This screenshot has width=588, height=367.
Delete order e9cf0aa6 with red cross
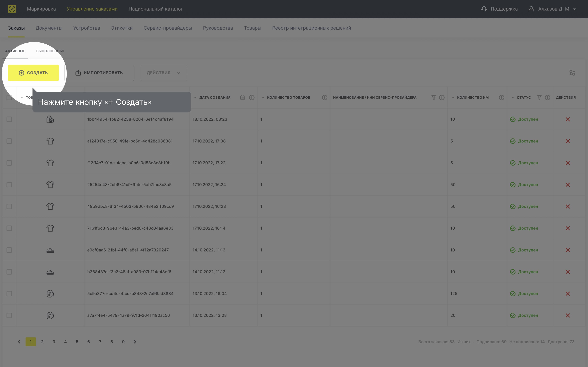click(568, 250)
